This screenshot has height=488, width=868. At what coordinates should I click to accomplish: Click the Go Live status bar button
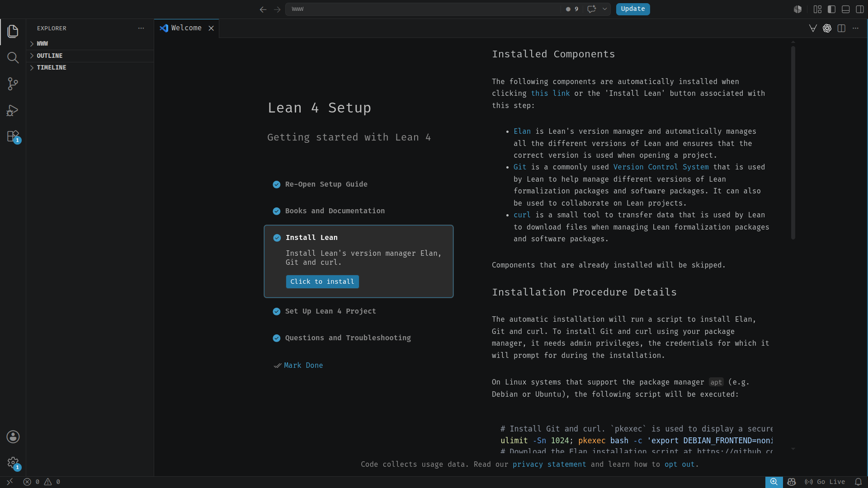pyautogui.click(x=825, y=482)
